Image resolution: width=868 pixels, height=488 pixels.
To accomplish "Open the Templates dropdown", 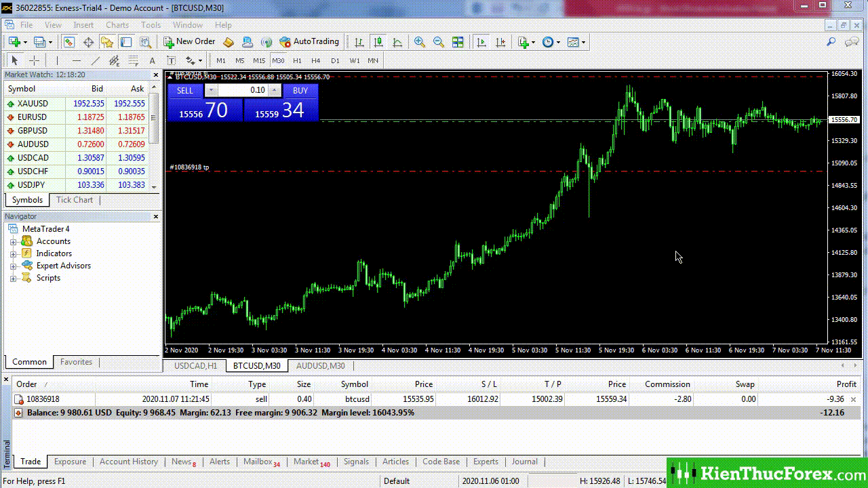I will point(583,42).
